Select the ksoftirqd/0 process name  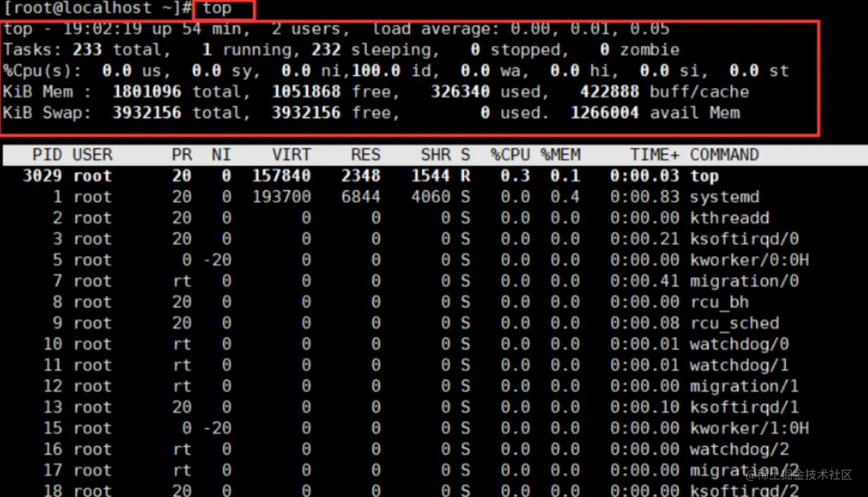click(x=744, y=239)
